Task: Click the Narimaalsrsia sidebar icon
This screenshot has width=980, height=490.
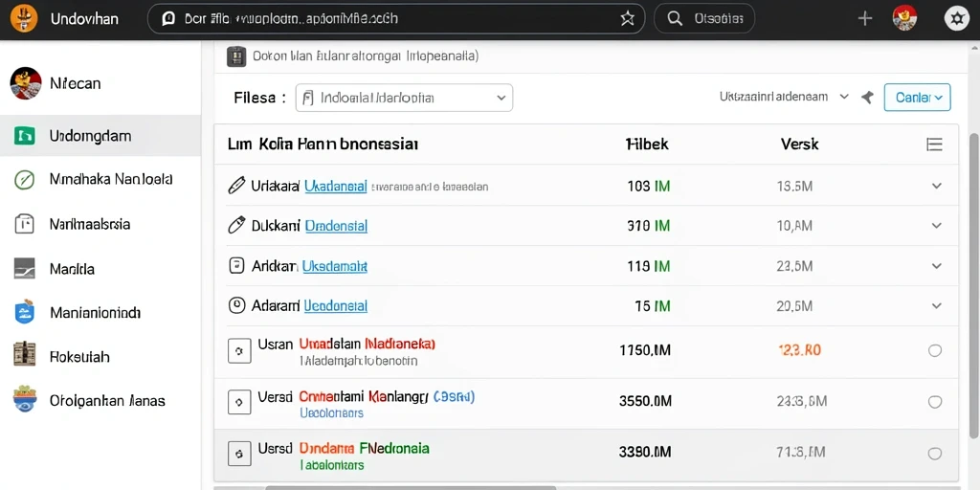Action: 24,224
